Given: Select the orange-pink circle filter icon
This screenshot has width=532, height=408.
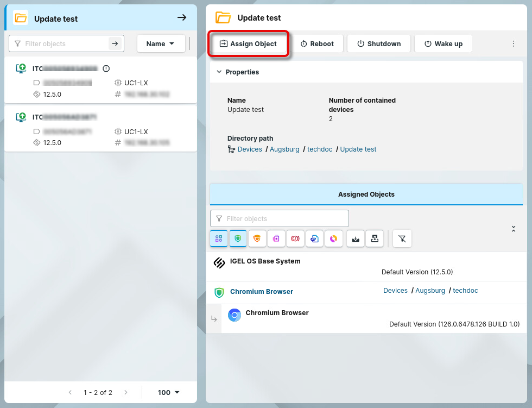Looking at the screenshot, I should point(333,238).
